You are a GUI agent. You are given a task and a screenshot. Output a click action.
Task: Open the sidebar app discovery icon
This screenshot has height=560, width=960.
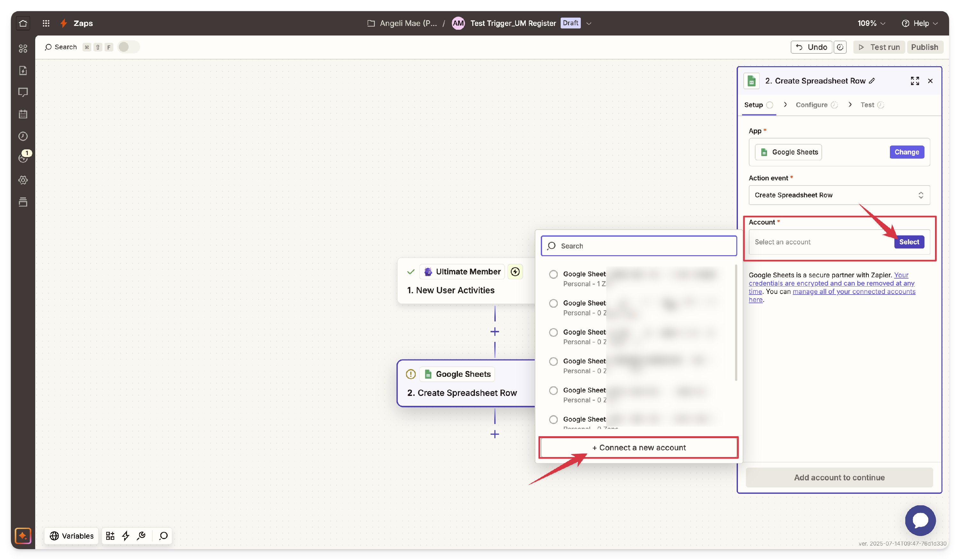click(x=23, y=48)
